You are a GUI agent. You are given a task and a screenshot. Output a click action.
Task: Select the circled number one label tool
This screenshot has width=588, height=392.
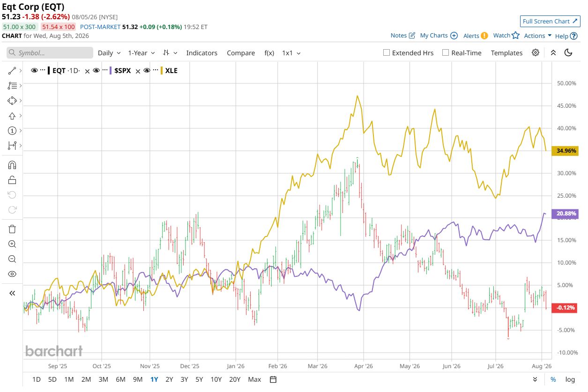point(12,131)
